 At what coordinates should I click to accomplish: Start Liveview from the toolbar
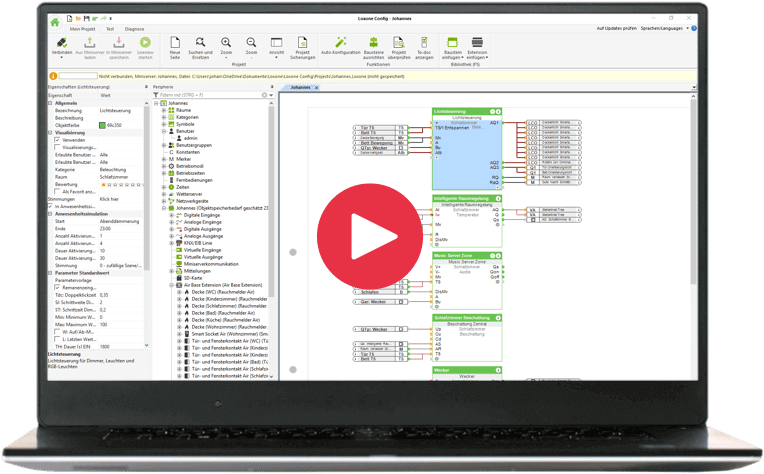click(x=146, y=44)
